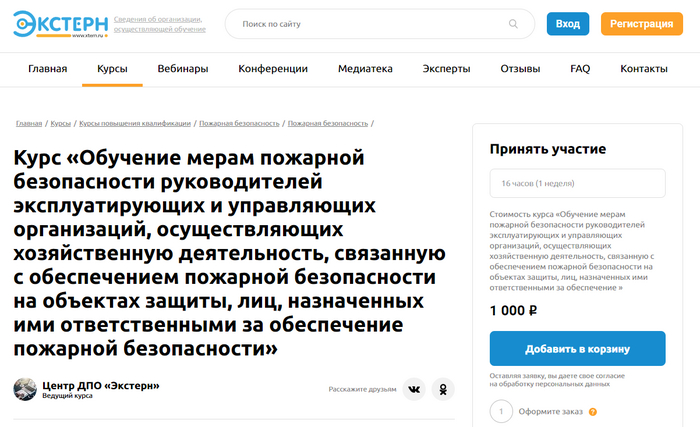Screen dimensions: 700x427
Task: Open the Курсы menu tab
Action: [112, 69]
